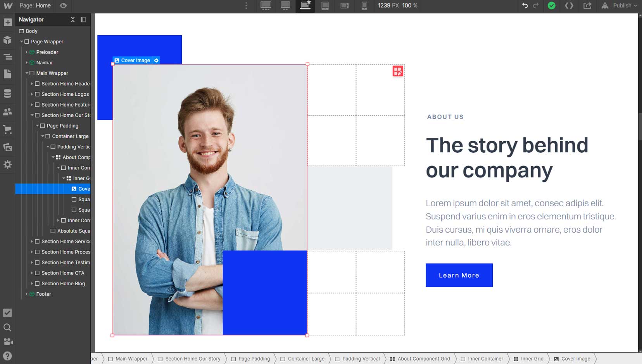Expand the Navbar tree item
642x364 pixels.
[x=26, y=62]
